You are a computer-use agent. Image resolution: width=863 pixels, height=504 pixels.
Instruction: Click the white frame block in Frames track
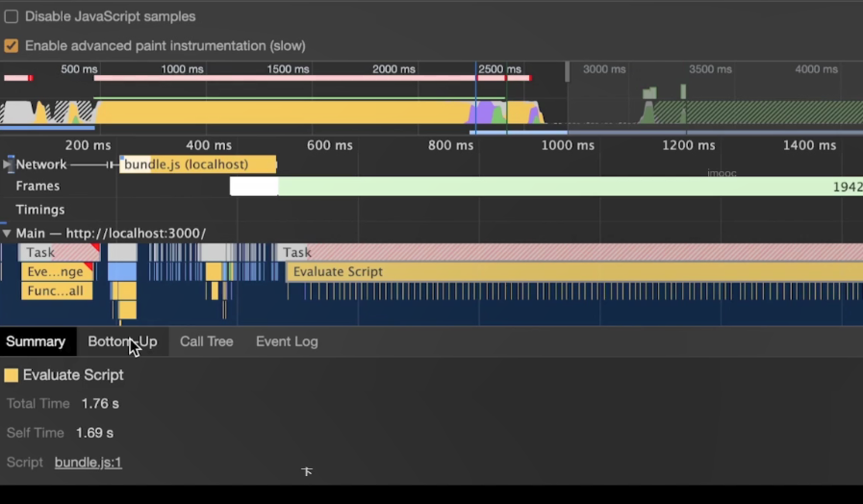(x=254, y=186)
